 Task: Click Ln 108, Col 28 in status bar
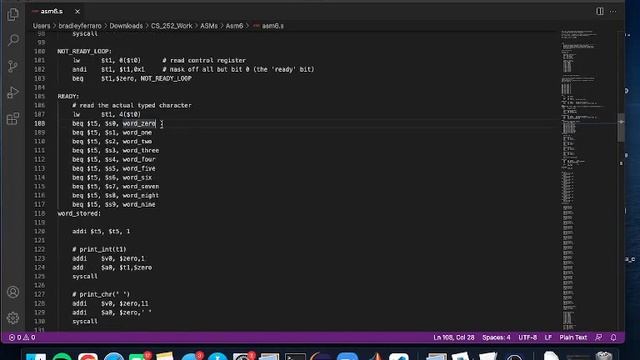pos(454,338)
